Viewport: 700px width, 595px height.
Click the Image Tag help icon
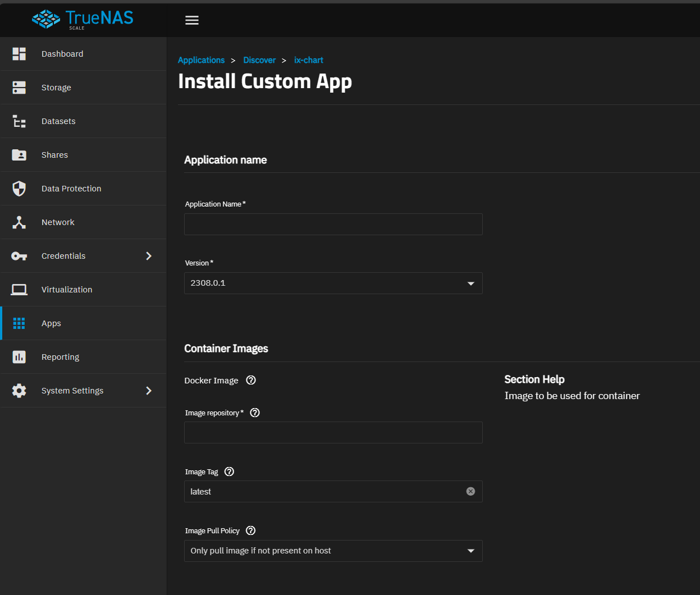click(229, 472)
